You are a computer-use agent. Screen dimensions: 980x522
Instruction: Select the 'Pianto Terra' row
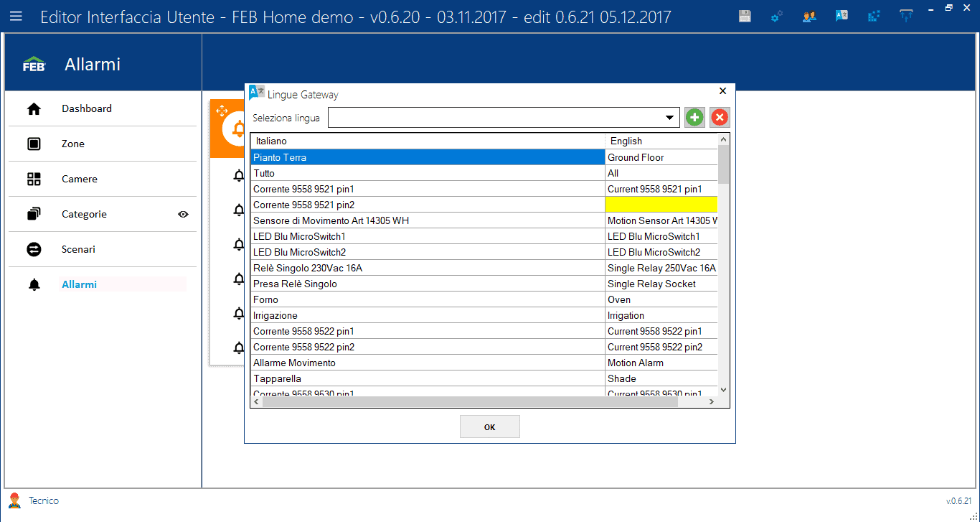428,157
